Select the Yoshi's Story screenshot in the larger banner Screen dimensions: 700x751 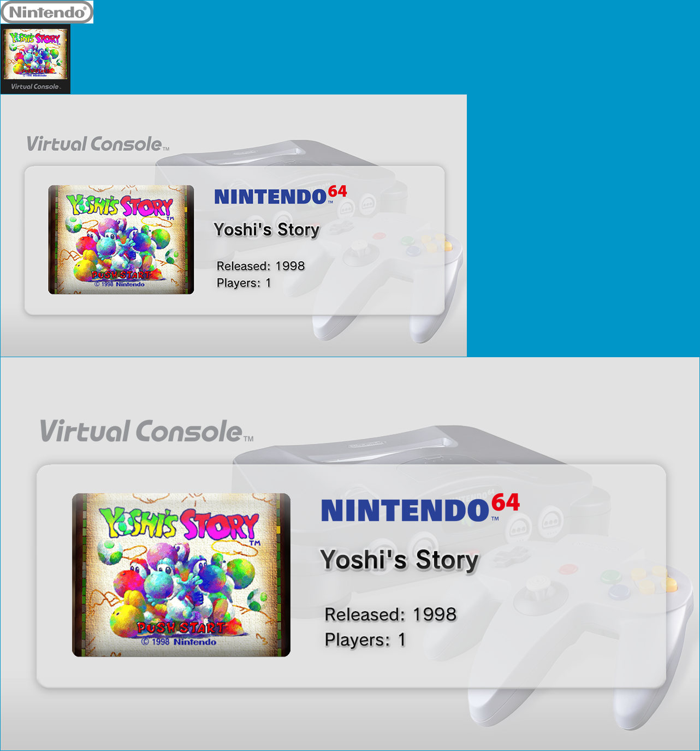181,575
